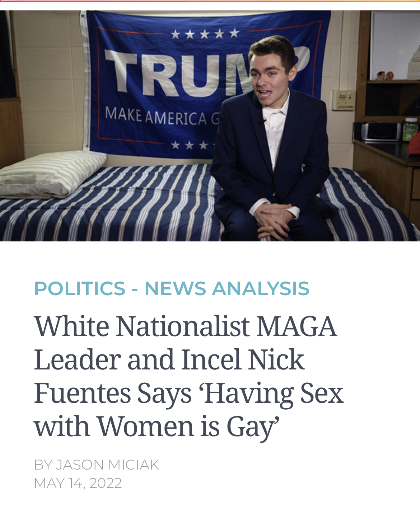Screen dimensions: 420x509
Task: Click the window in photo's upper corner
Action: click(x=395, y=45)
